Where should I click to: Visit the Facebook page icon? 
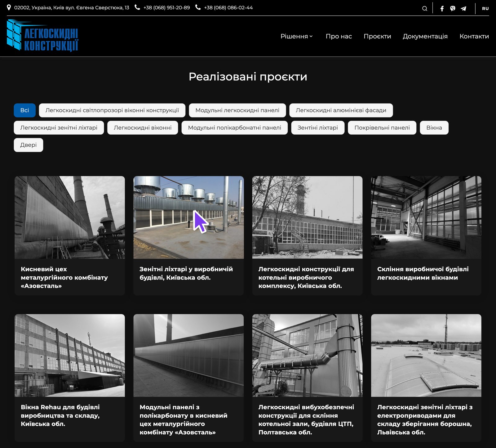[x=442, y=8]
